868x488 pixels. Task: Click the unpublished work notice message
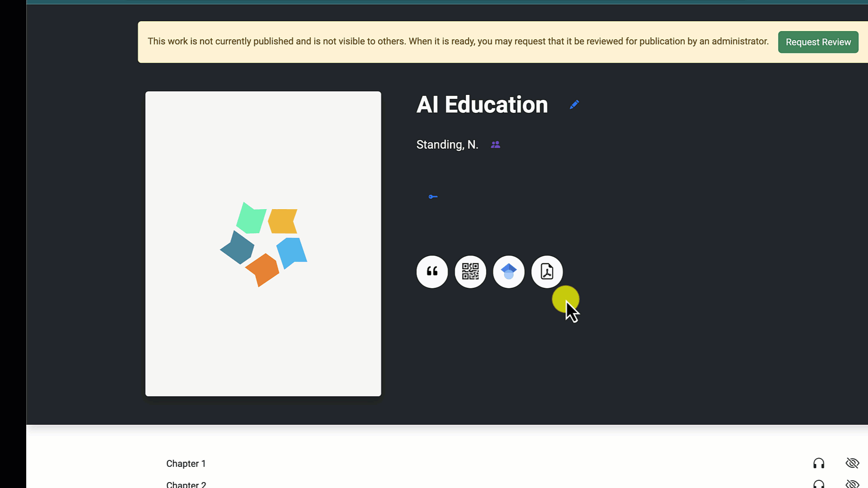[x=458, y=42]
